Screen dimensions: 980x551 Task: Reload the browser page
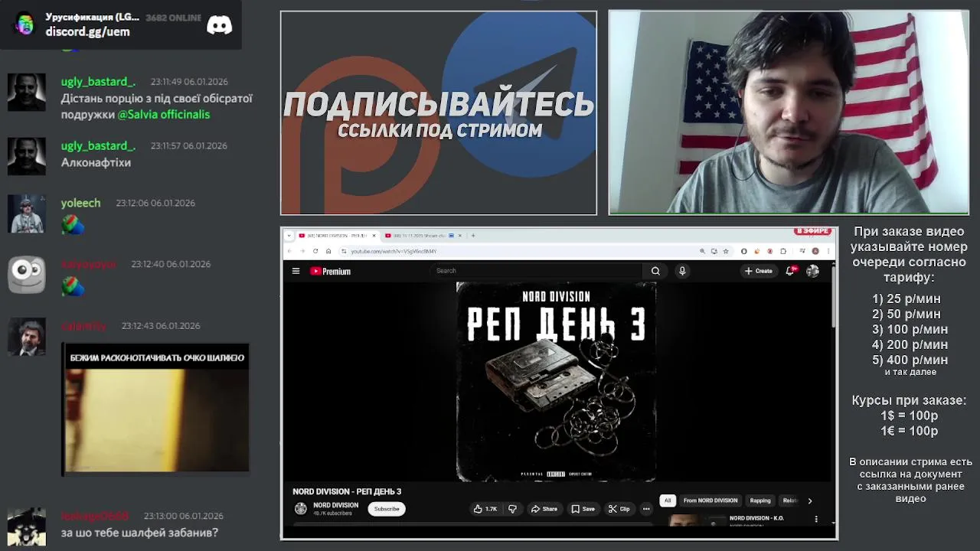point(315,251)
